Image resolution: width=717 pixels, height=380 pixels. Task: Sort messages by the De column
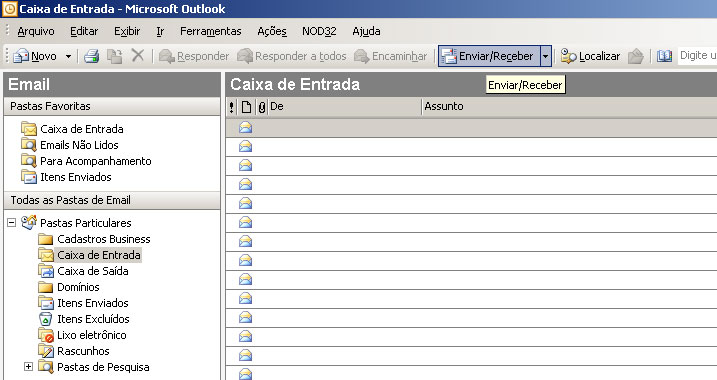click(x=344, y=107)
